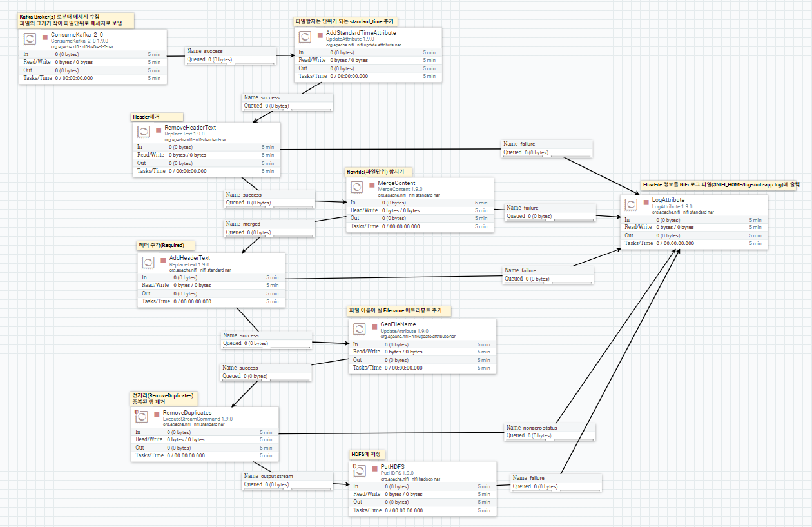
Task: Click the MergeContent processor icon
Action: click(358, 186)
